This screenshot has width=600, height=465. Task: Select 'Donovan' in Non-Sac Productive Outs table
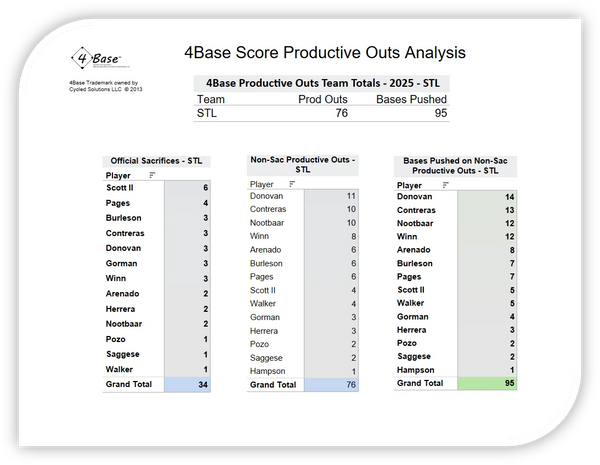[266, 196]
